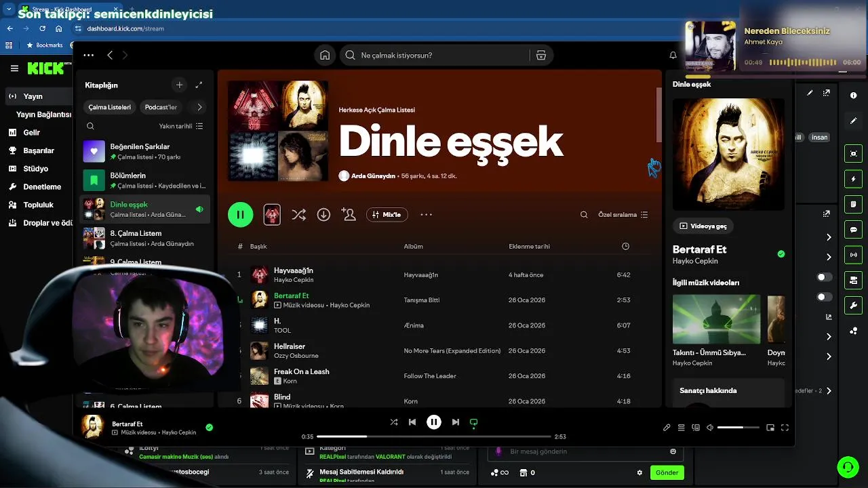
Task: Click Kick lightning bolt sidebar icon
Action: (853, 179)
